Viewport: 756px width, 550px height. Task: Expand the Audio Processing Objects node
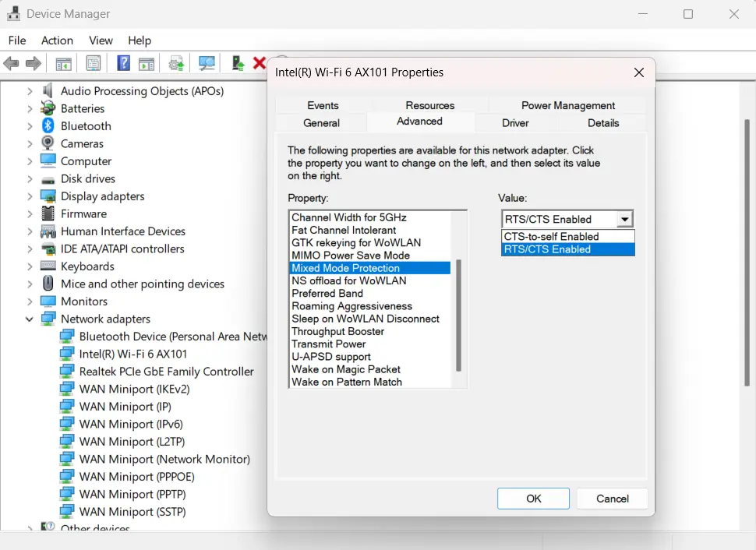[x=30, y=91]
